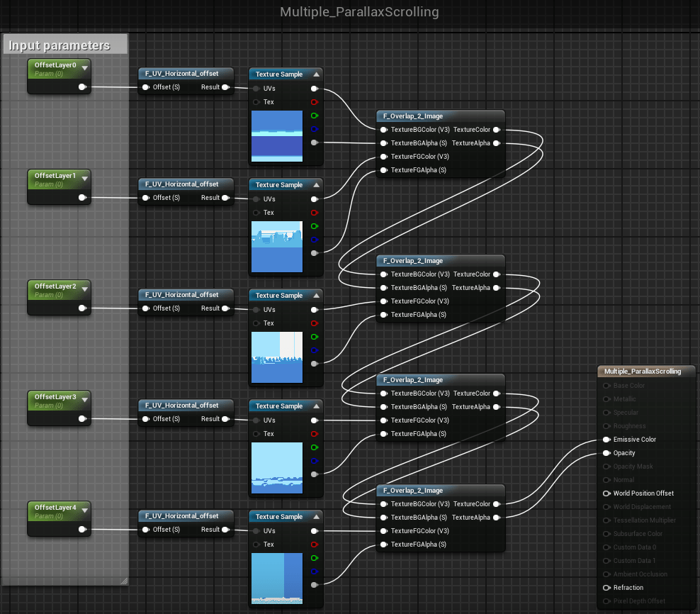The width and height of the screenshot is (700, 614).
Task: Click the red R channel pin on top Texture Sample
Action: (315, 101)
